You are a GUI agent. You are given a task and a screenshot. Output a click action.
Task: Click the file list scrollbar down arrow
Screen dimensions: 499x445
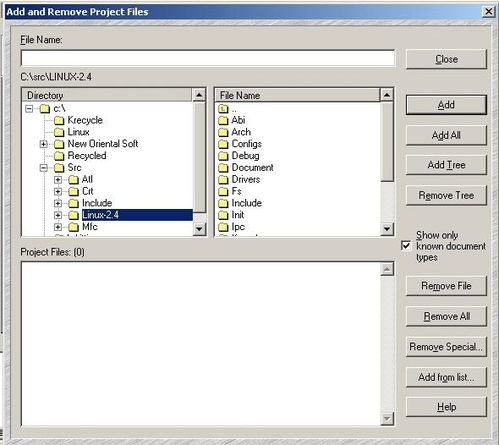[387, 229]
